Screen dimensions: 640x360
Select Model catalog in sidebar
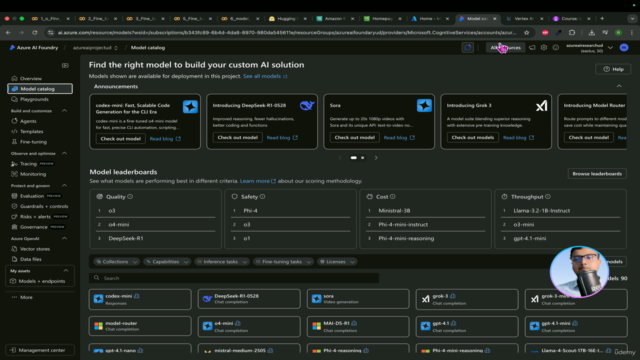pos(40,89)
